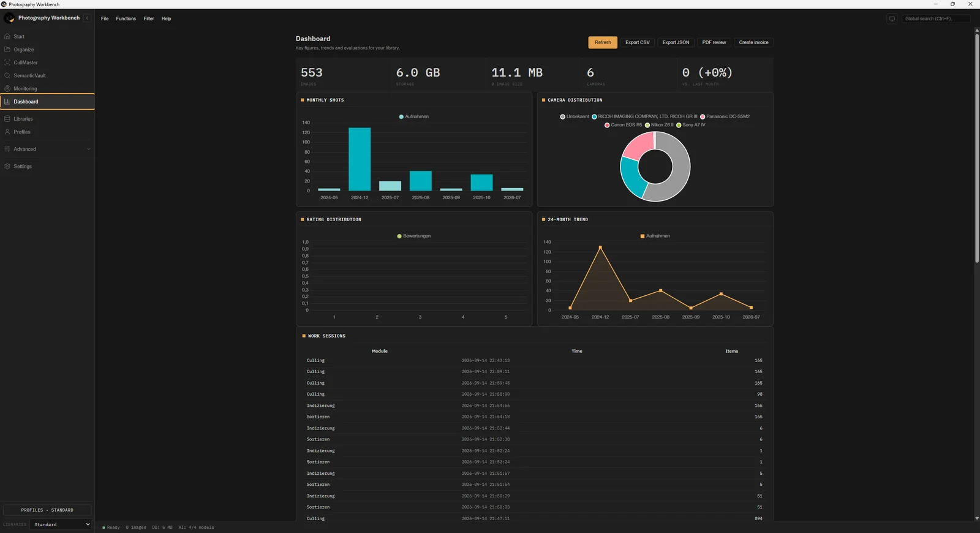Toggle the Bewertungen legend in Rating Distribution
Image resolution: width=980 pixels, height=533 pixels.
tap(414, 236)
